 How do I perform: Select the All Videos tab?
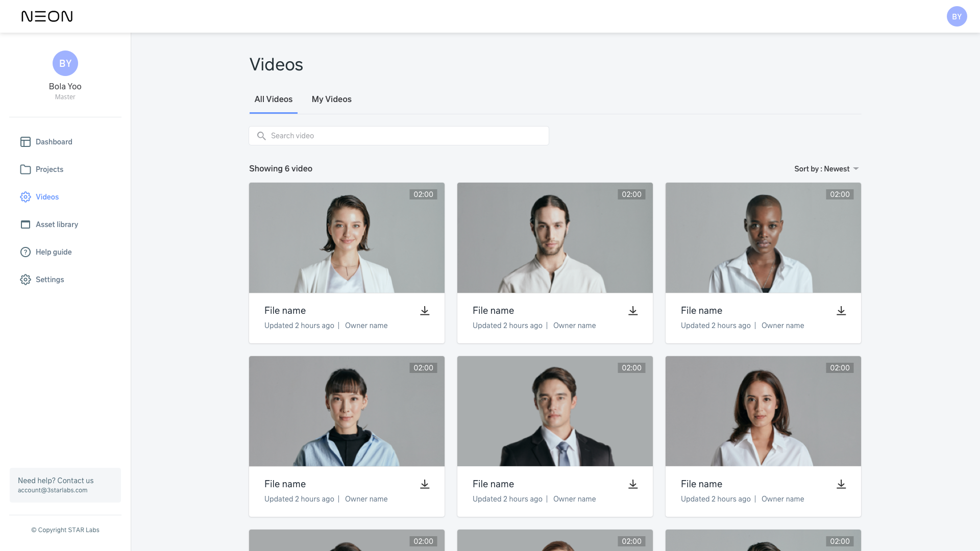click(274, 99)
